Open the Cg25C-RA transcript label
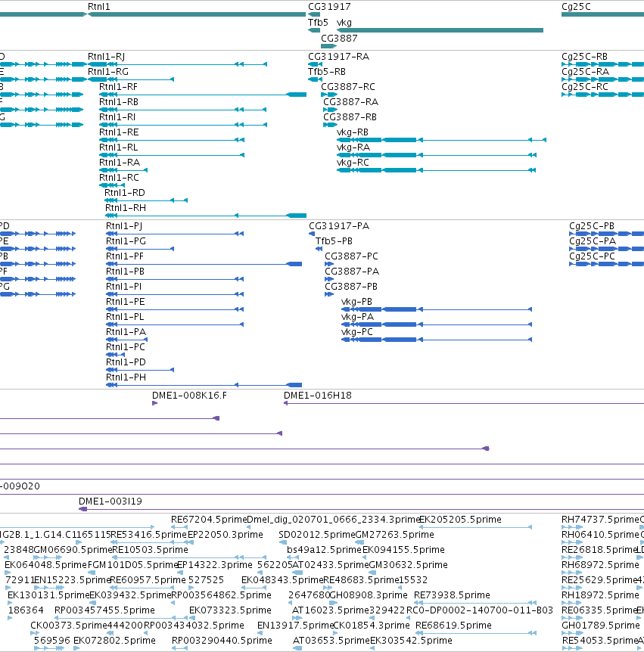Screen dimensions: 644x652 tap(585, 72)
